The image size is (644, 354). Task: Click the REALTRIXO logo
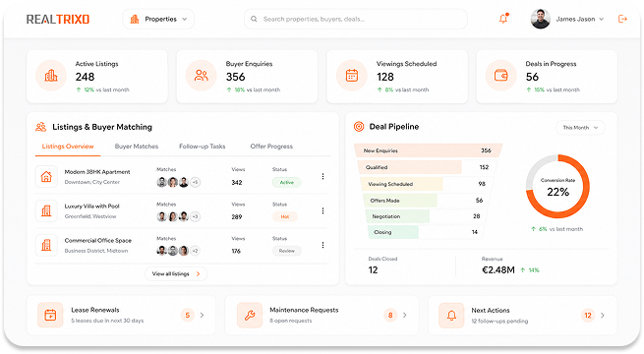click(58, 20)
